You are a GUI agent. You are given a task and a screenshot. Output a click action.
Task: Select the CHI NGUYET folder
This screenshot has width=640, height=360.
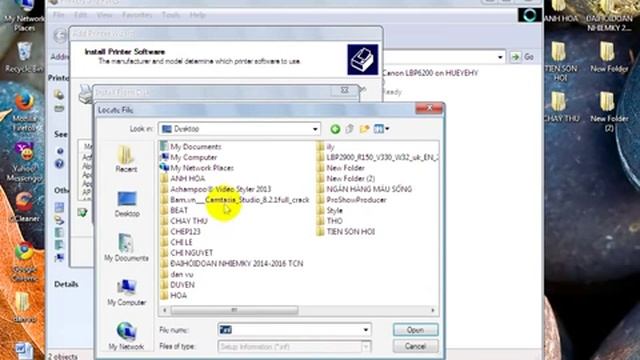(x=187, y=253)
